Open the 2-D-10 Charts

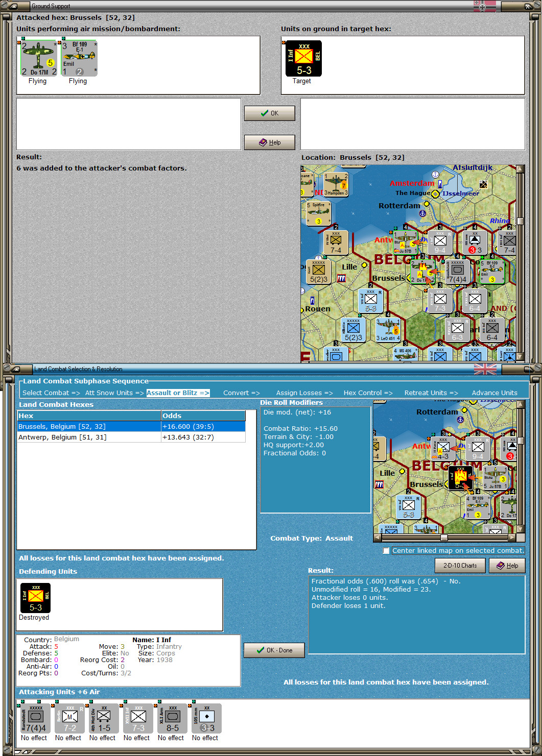[460, 566]
